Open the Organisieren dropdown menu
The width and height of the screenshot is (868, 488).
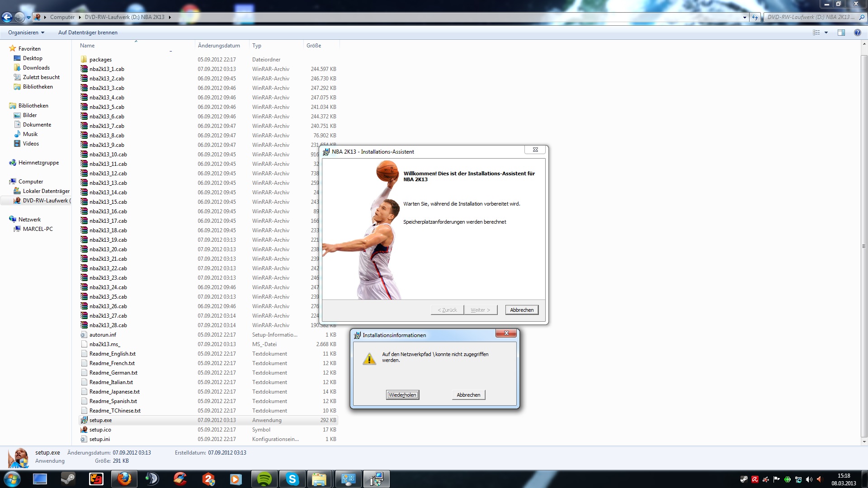[x=26, y=33]
